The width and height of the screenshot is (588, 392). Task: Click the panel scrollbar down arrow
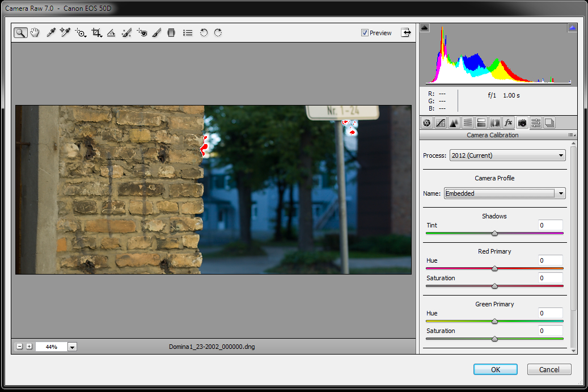click(573, 351)
